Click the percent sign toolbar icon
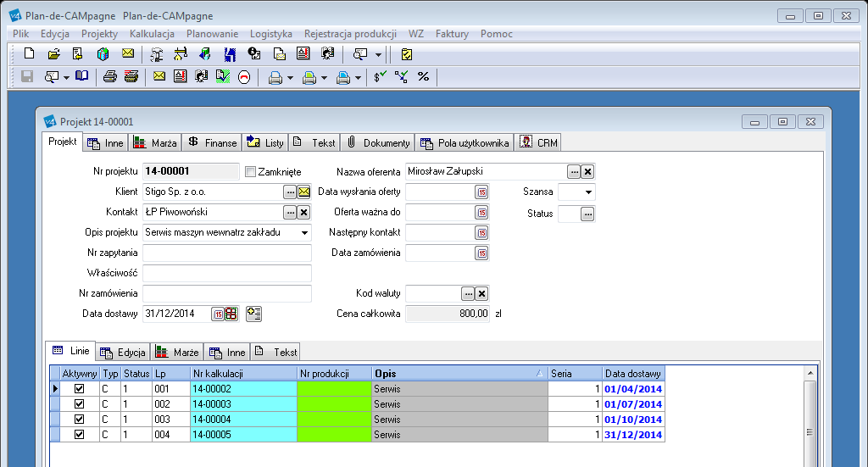 point(424,76)
